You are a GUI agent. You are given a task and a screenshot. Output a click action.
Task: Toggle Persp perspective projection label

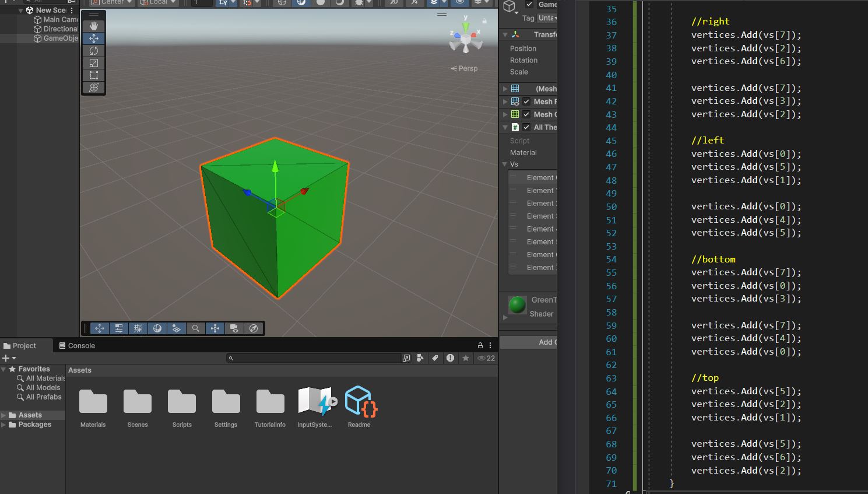point(465,68)
